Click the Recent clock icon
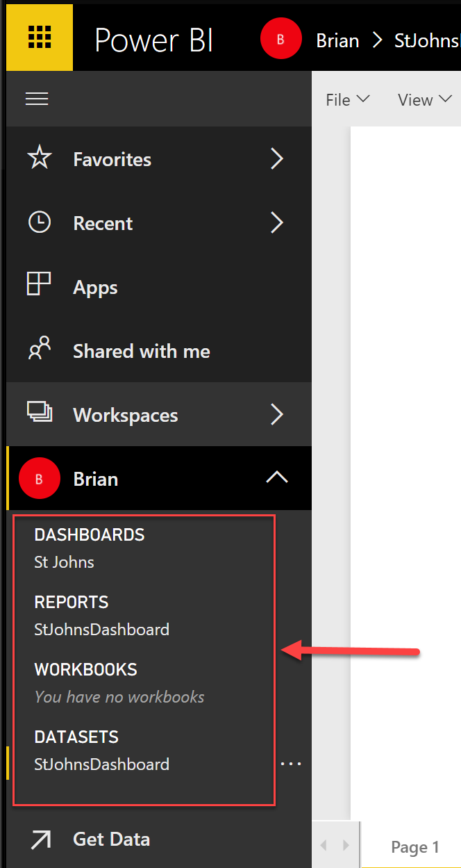Screen dimensions: 461x868 (x=40, y=223)
